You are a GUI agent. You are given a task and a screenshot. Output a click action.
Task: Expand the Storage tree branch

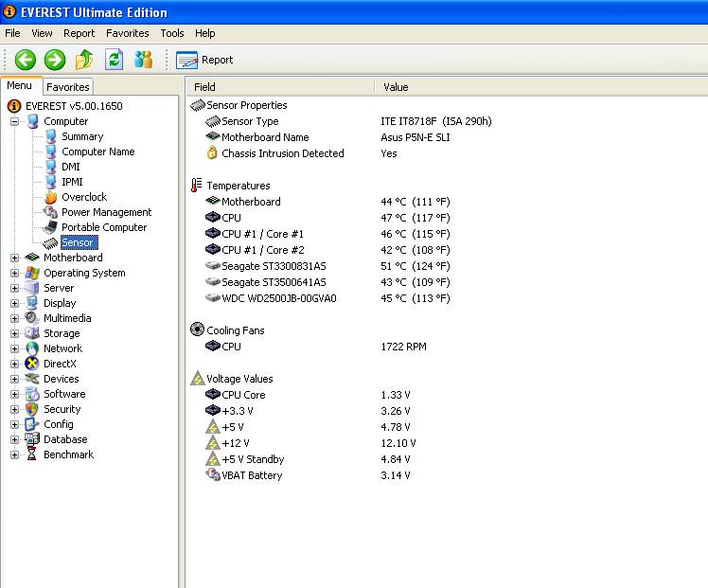pos(14,333)
